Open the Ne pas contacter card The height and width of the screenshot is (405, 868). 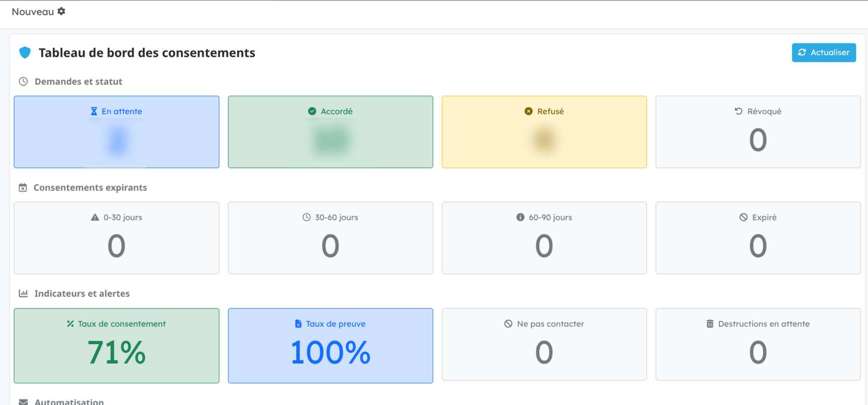[544, 344]
